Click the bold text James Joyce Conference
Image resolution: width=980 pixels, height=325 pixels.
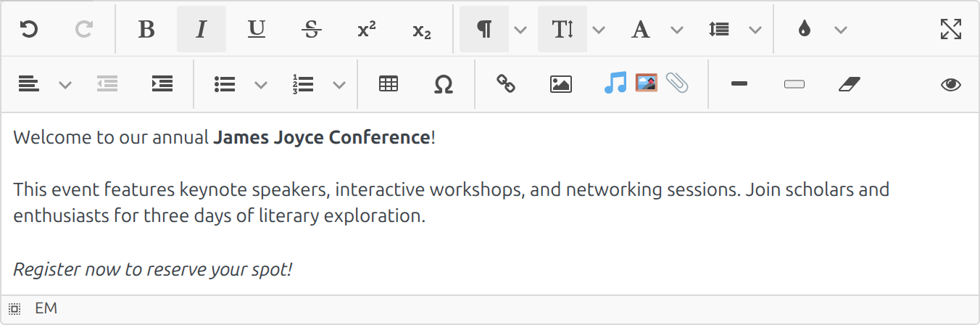(x=322, y=137)
